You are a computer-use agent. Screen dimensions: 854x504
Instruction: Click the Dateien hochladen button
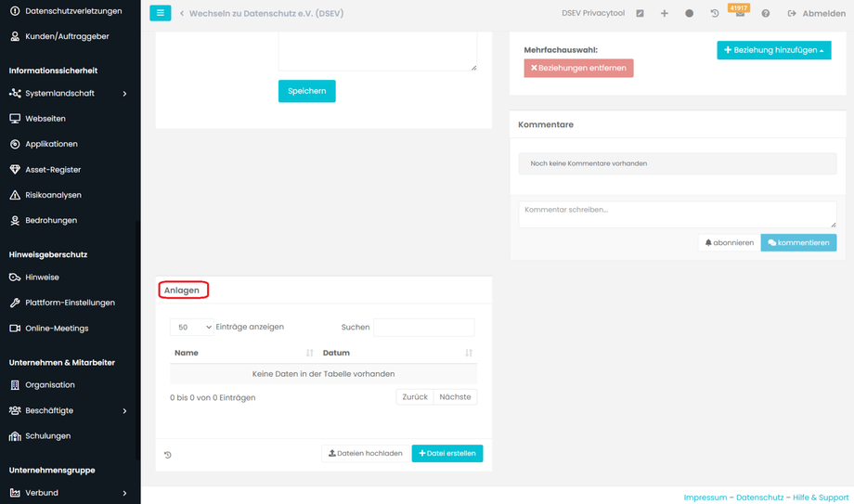point(365,453)
